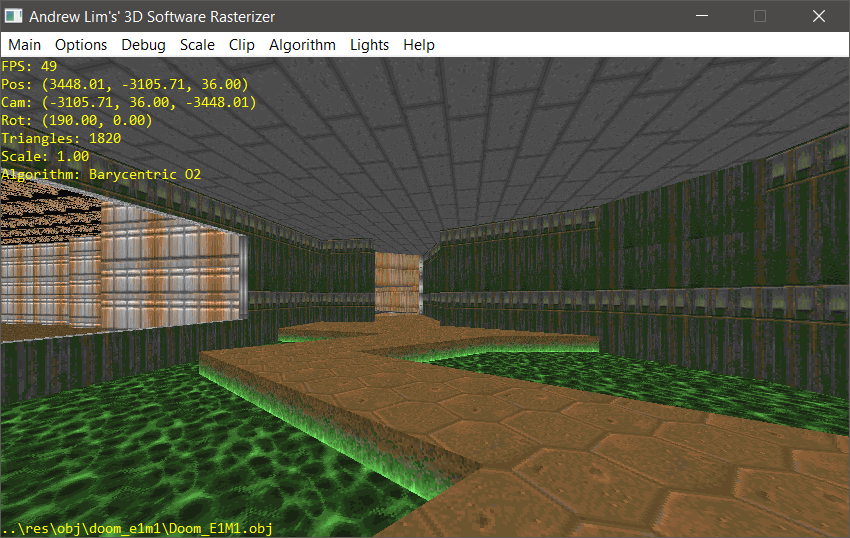Minimize the 3D Software Rasterizer window
This screenshot has width=850, height=538.
pos(702,16)
